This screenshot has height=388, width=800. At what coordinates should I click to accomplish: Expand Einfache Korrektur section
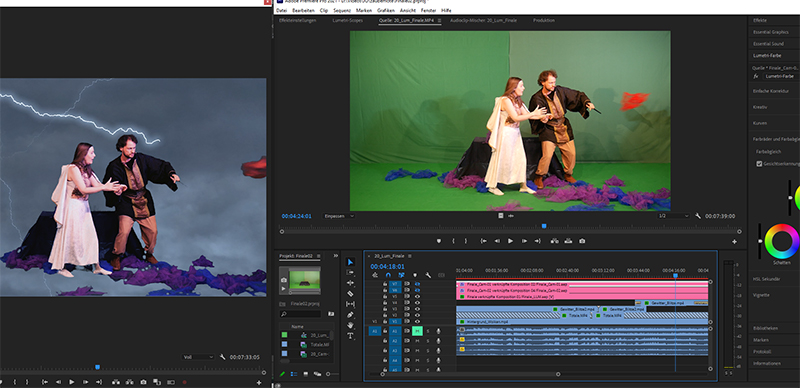pos(770,91)
